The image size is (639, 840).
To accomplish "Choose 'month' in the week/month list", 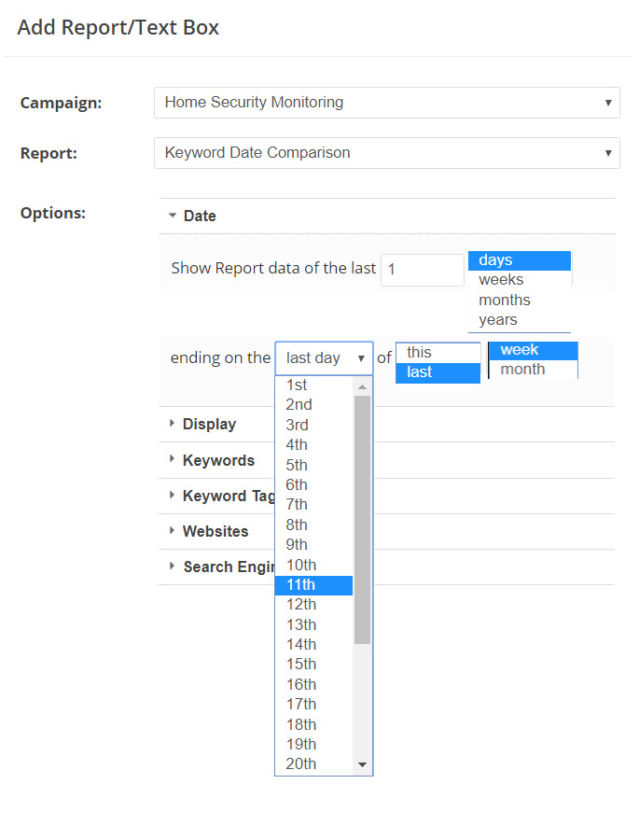I will tap(523, 370).
